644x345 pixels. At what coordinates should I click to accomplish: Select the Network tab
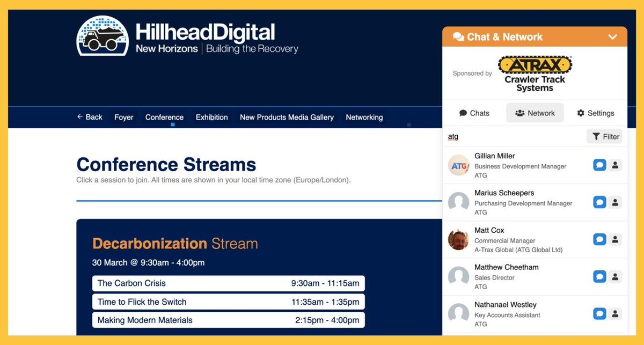point(535,113)
